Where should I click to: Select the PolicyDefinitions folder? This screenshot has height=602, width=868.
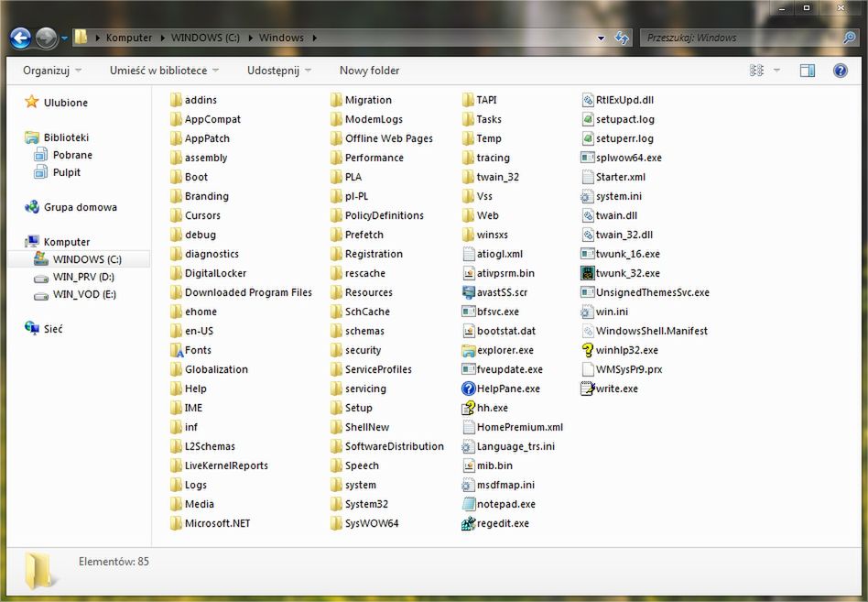[377, 215]
